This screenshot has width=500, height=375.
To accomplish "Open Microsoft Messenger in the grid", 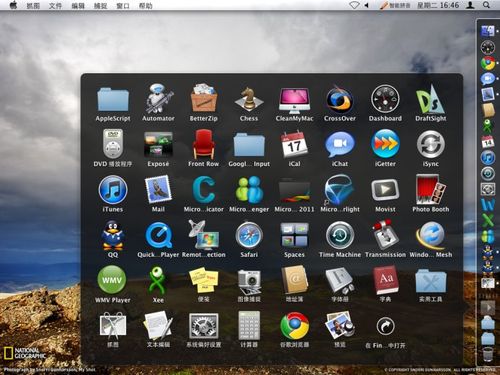I will click(x=249, y=189).
